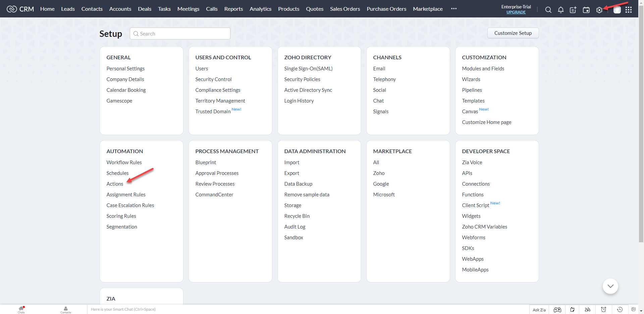Click the Ask Zia button
Viewport: 644px width, 314px height.
(539, 310)
